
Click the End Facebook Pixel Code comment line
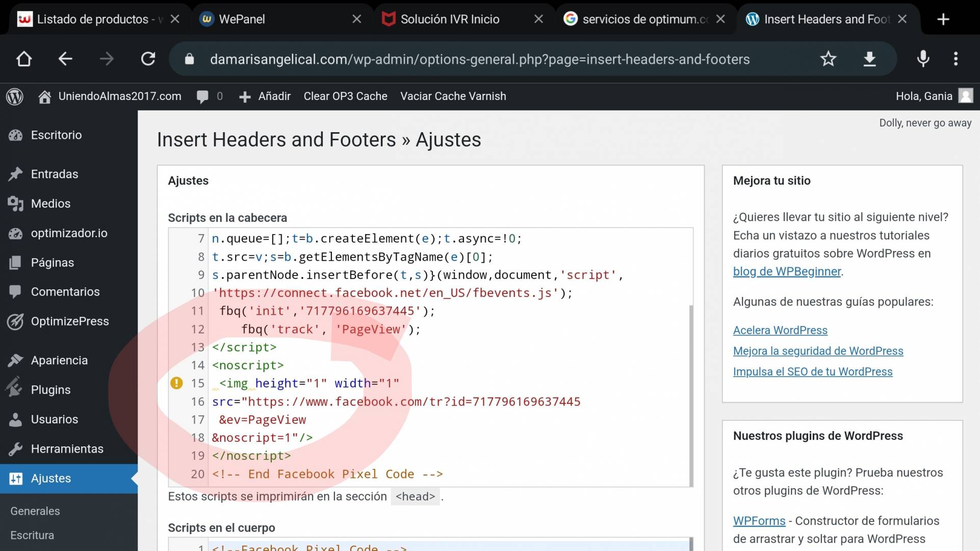pos(327,474)
